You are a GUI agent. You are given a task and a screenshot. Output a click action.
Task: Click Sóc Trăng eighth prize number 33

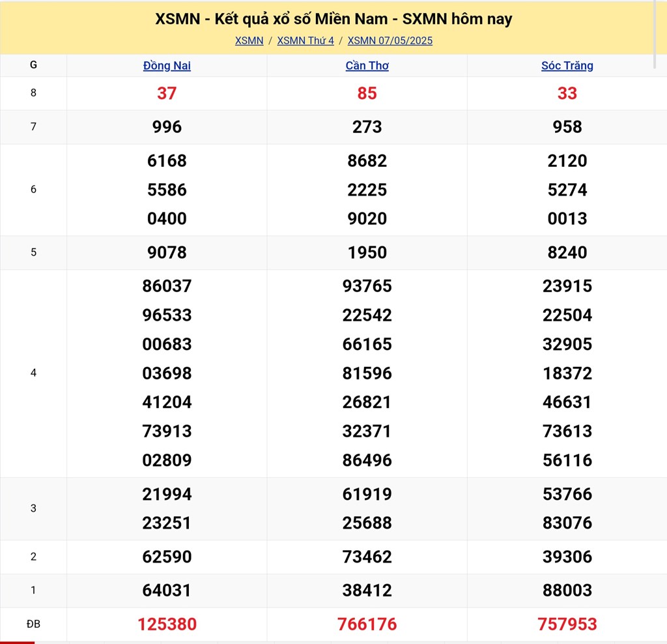point(567,93)
